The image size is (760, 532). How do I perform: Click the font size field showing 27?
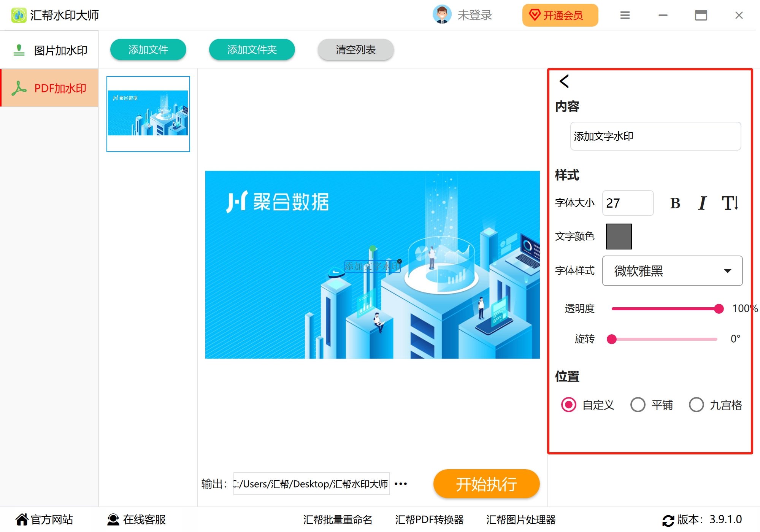click(628, 203)
